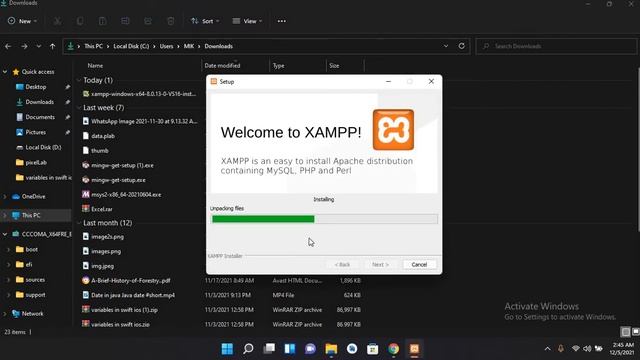640x360 pixels.
Task: Go forward with the Explorer forward arrow
Action: tap(24, 46)
